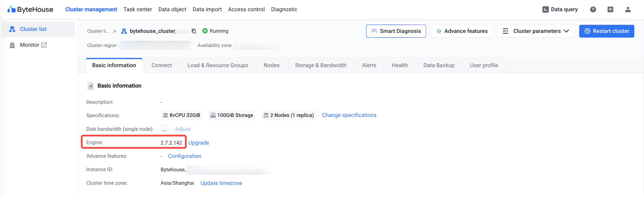Viewport: 644px width, 197px height.
Task: Click the engine Upgrade link
Action: click(x=199, y=143)
